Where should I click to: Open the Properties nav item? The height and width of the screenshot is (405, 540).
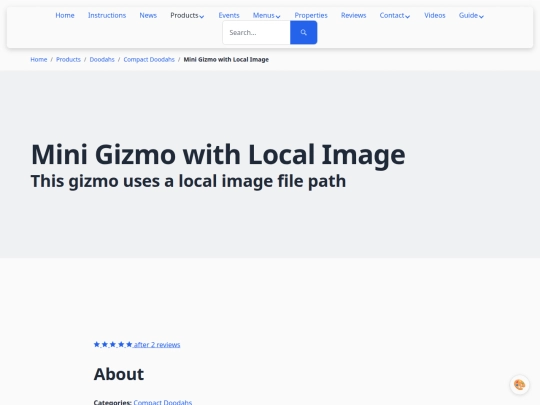pos(311,15)
